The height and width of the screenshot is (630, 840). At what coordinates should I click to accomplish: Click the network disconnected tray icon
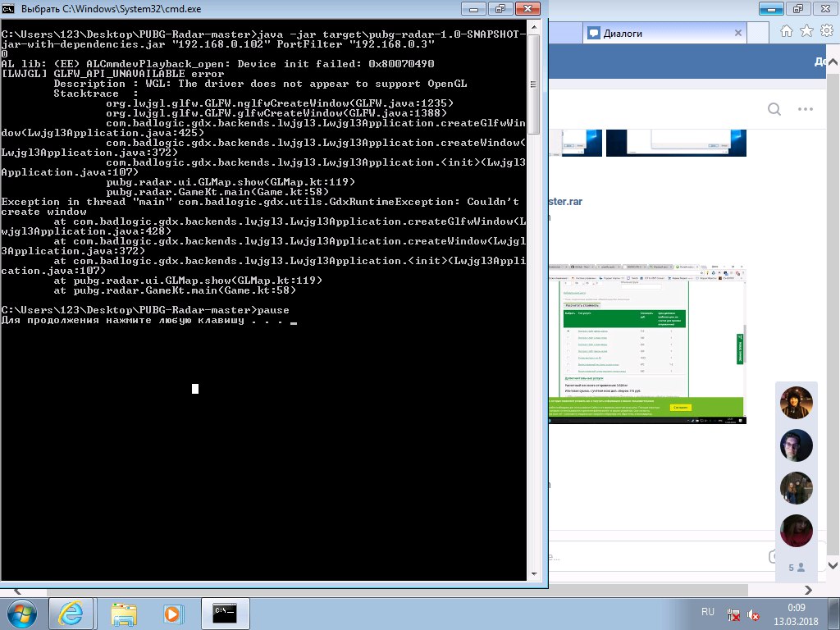click(x=735, y=614)
